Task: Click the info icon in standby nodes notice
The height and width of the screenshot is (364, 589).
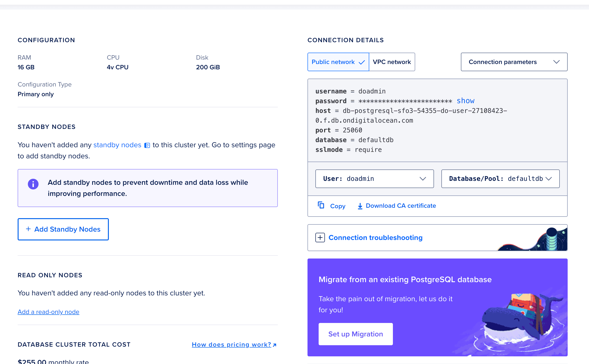Action: click(x=33, y=184)
